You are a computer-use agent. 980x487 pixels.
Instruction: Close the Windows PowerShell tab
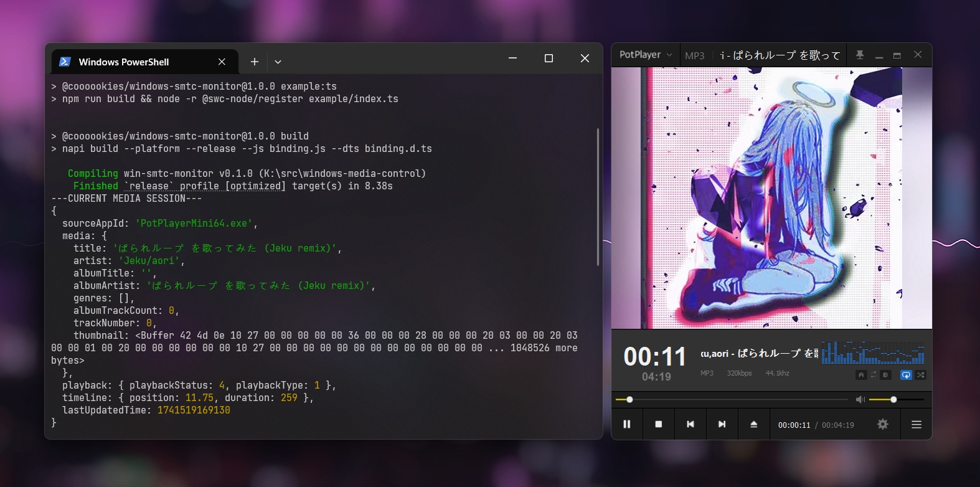222,62
